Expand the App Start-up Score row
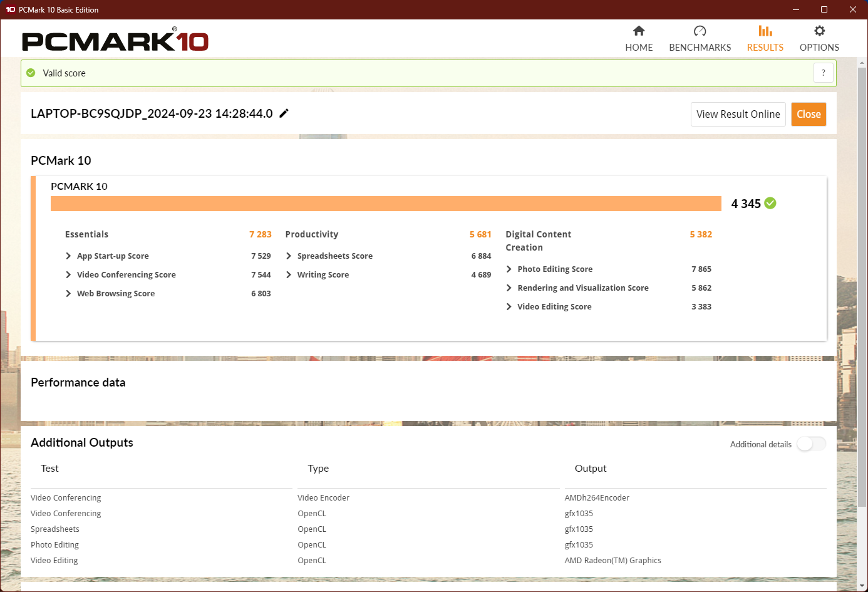Image resolution: width=868 pixels, height=592 pixels. tap(68, 256)
